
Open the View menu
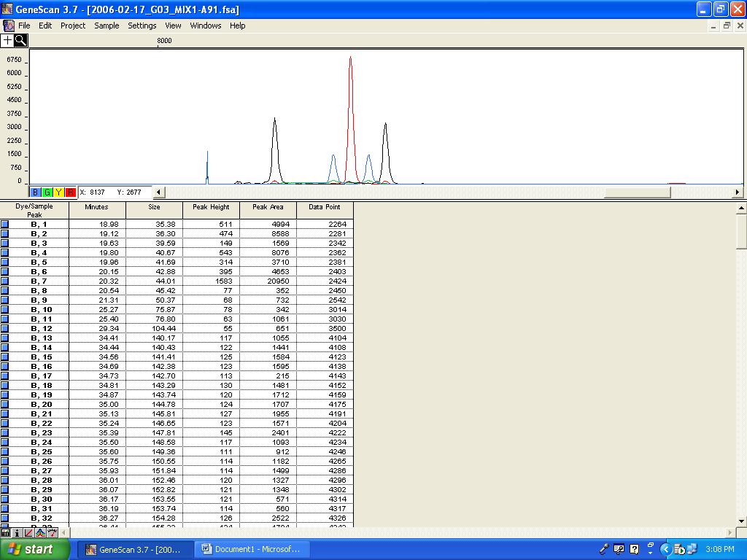tap(173, 26)
